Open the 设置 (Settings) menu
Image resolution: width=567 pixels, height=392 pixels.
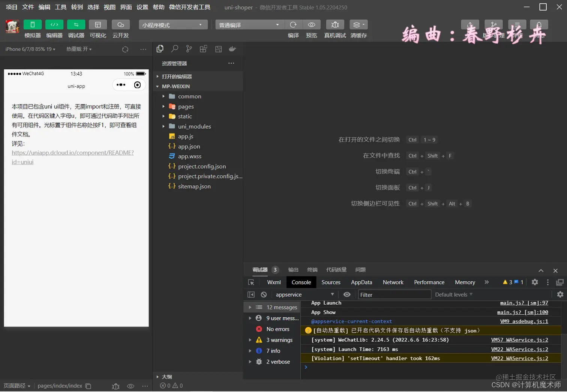(x=142, y=7)
